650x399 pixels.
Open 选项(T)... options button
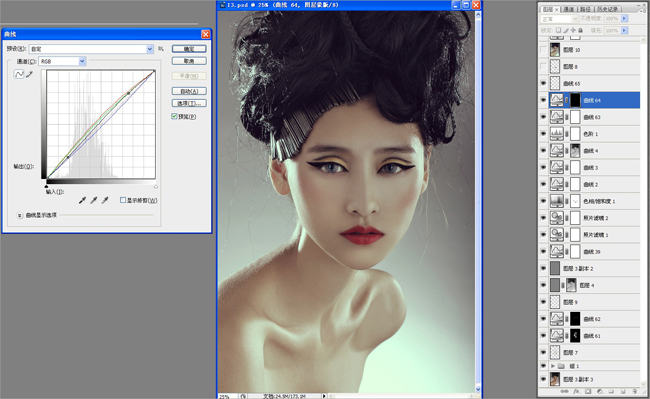coord(189,103)
